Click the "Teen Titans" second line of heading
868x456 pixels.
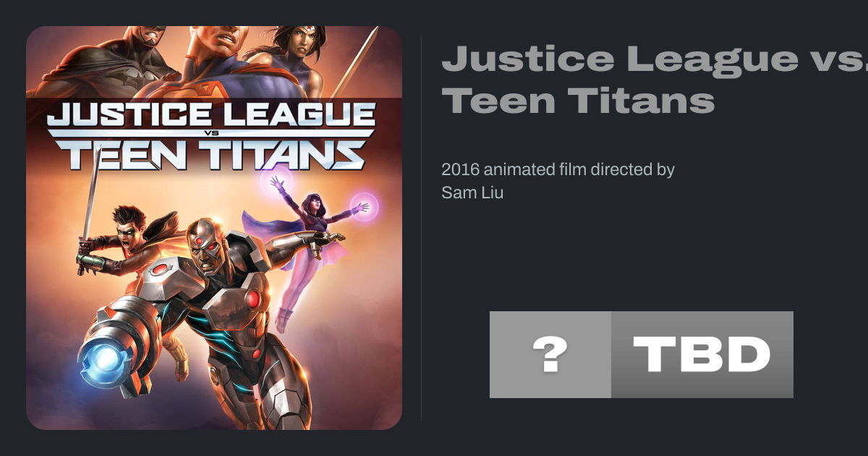coord(578,99)
